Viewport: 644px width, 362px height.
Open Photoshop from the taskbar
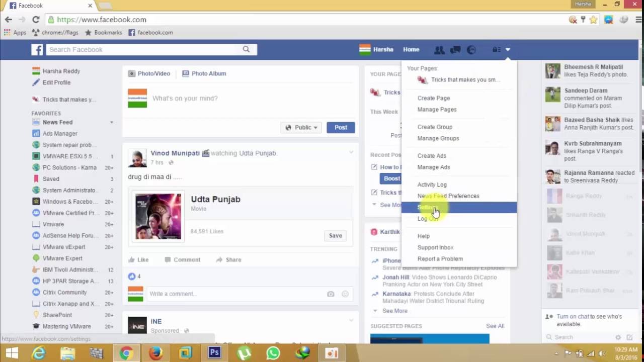(x=214, y=353)
